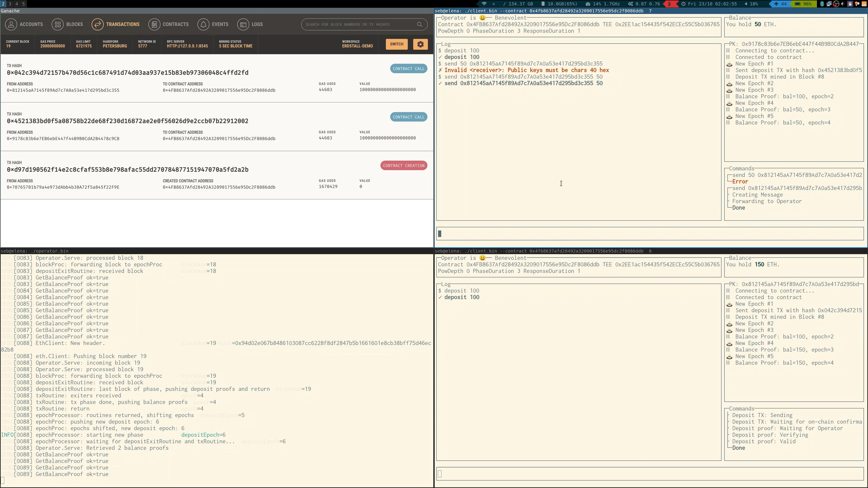Screen dimensions: 868x488
Task: Select the Transactions tab in Ganache
Action: pos(116,24)
